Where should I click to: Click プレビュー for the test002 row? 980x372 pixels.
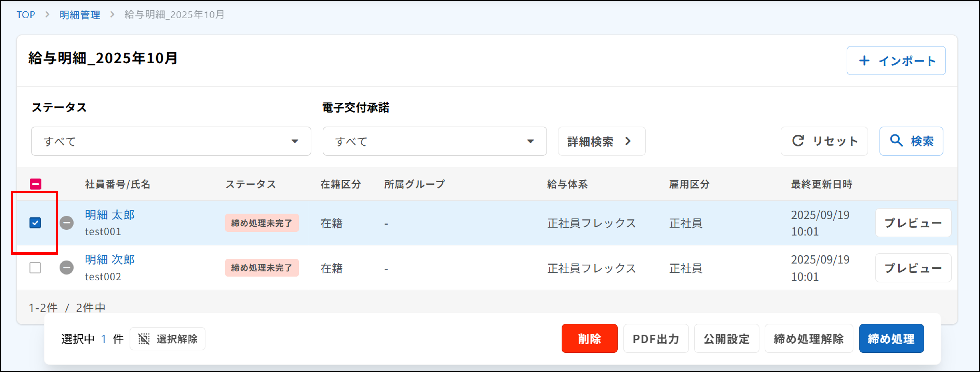tap(913, 268)
